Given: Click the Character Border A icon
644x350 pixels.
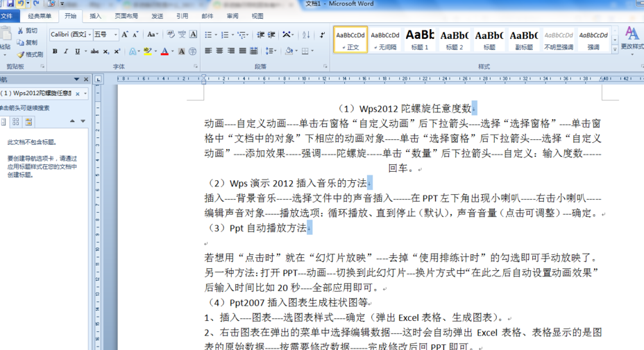Looking at the screenshot, I should [193, 35].
